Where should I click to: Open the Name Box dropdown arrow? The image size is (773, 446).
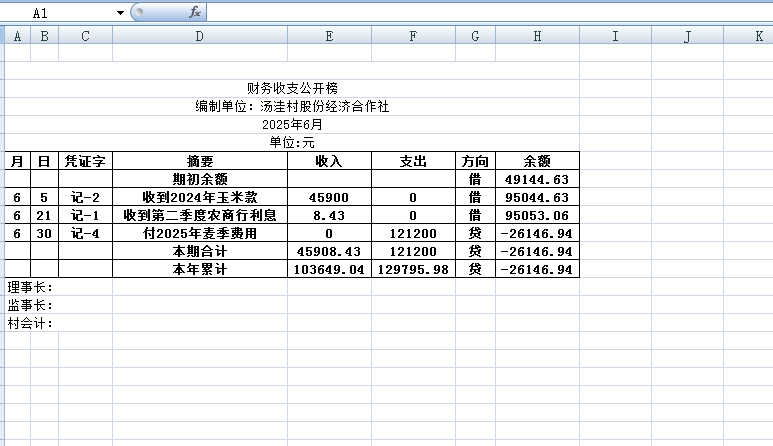(121, 12)
